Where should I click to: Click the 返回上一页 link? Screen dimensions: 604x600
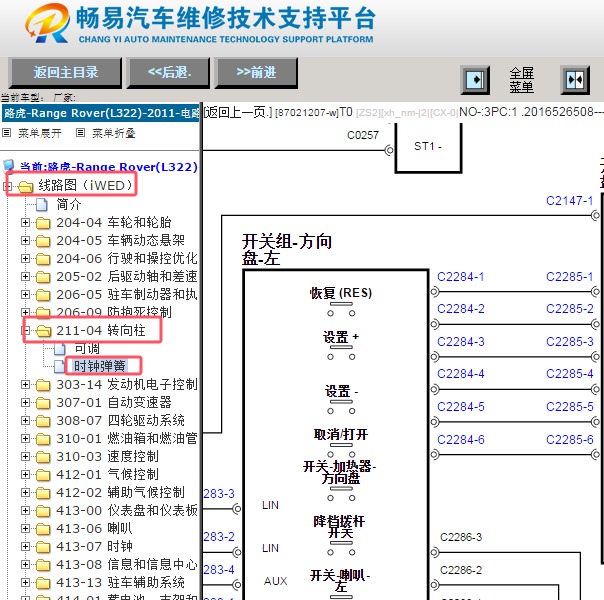point(238,112)
